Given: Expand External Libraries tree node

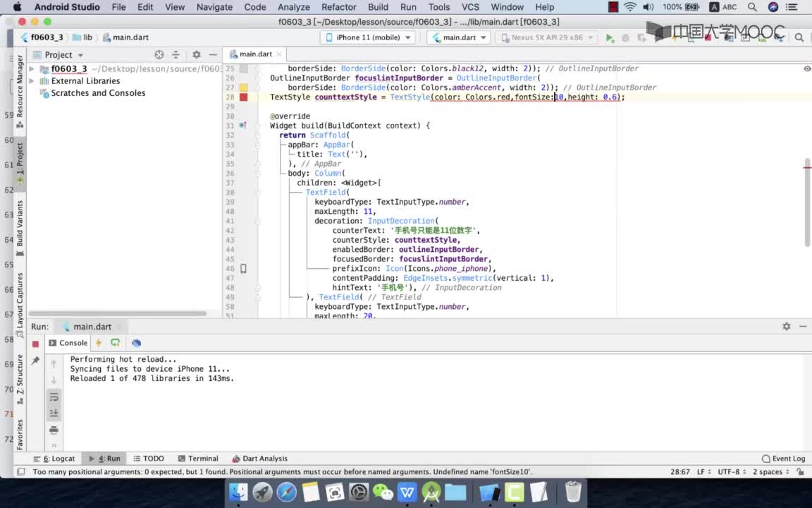Looking at the screenshot, I should 32,81.
